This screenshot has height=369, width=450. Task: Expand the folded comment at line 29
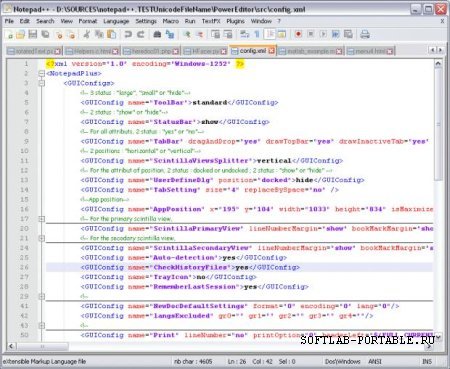42,296
